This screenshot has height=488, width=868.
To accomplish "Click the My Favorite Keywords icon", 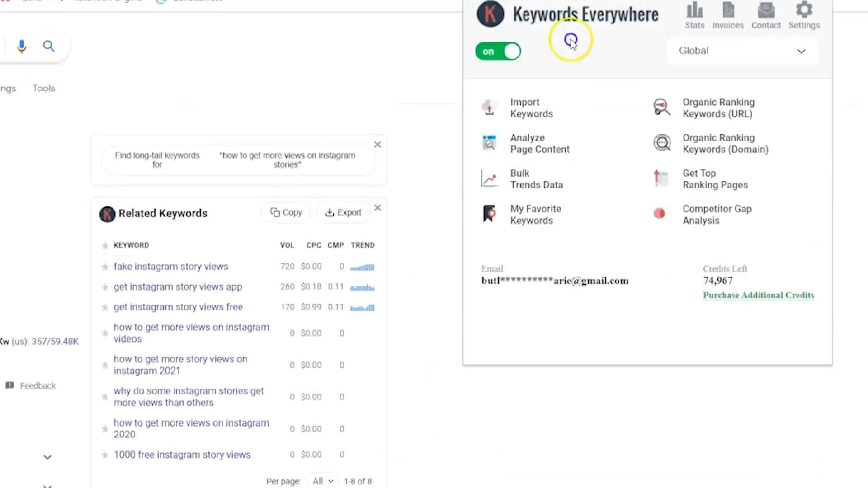I will click(x=488, y=214).
